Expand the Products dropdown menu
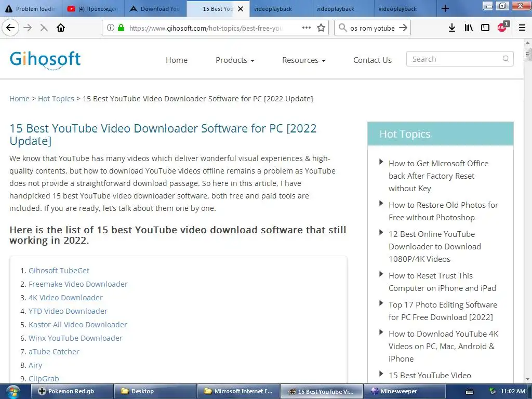The height and width of the screenshot is (399, 532). (x=235, y=60)
